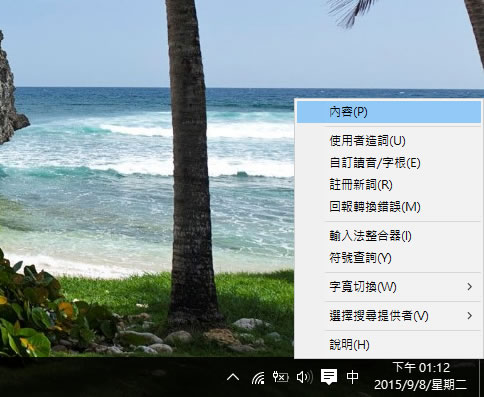Click 註冊新詞(R) in the menu
Image resolution: width=484 pixels, height=397 pixels.
click(389, 185)
